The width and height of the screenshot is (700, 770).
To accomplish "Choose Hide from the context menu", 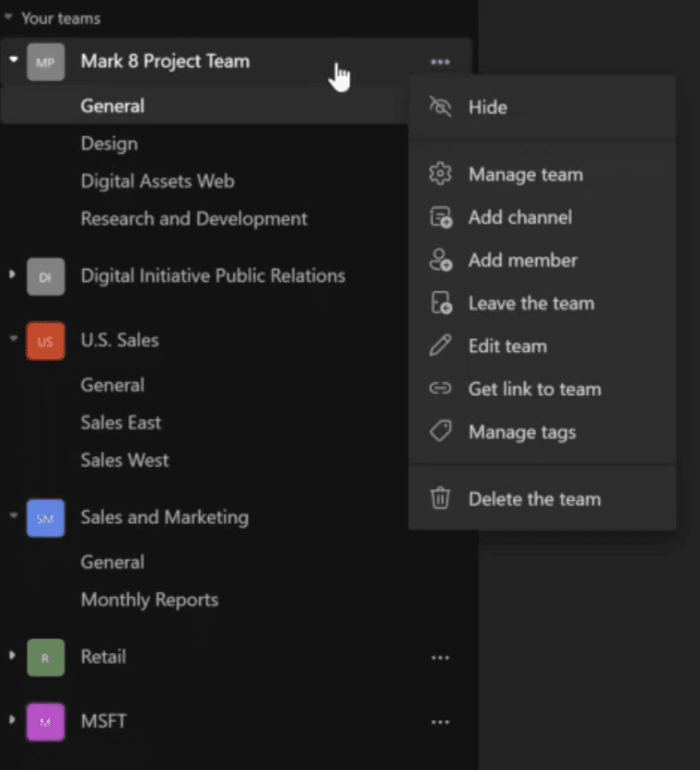I will point(542,107).
